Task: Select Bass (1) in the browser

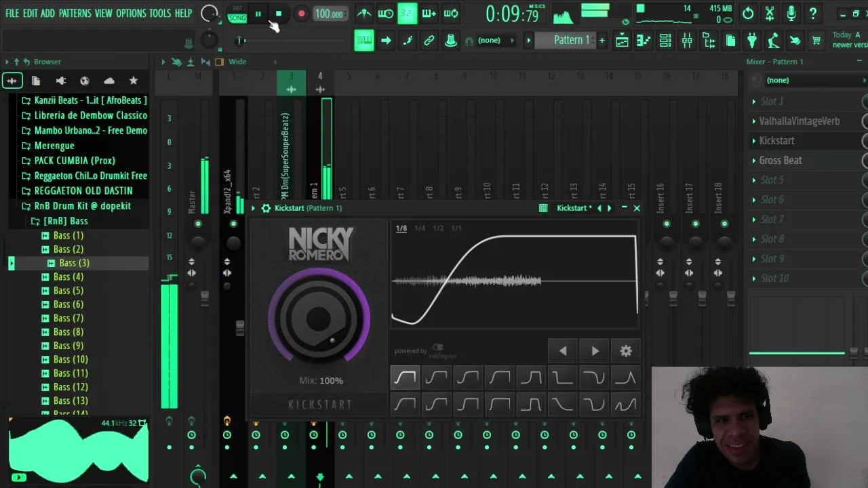Action: point(68,236)
